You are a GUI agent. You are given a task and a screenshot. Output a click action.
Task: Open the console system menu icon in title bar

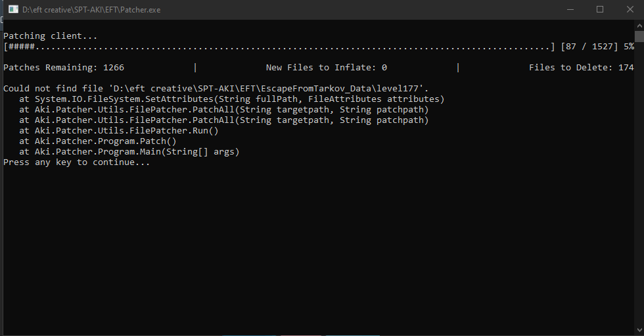coord(13,9)
